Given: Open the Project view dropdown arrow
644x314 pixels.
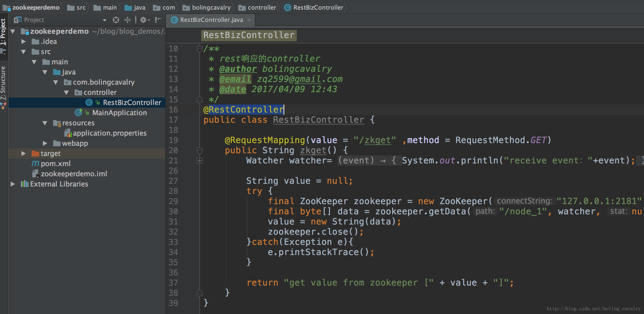Looking at the screenshot, I should [104, 20].
